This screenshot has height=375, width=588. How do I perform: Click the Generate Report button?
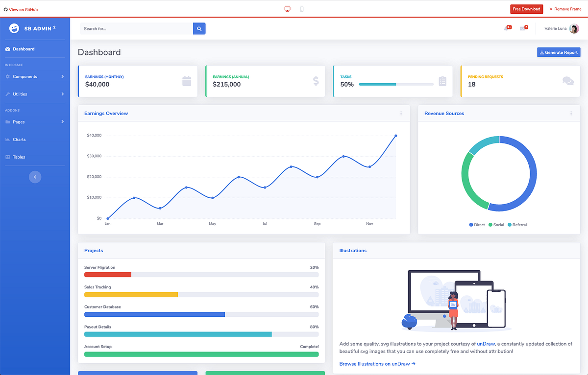pos(559,52)
